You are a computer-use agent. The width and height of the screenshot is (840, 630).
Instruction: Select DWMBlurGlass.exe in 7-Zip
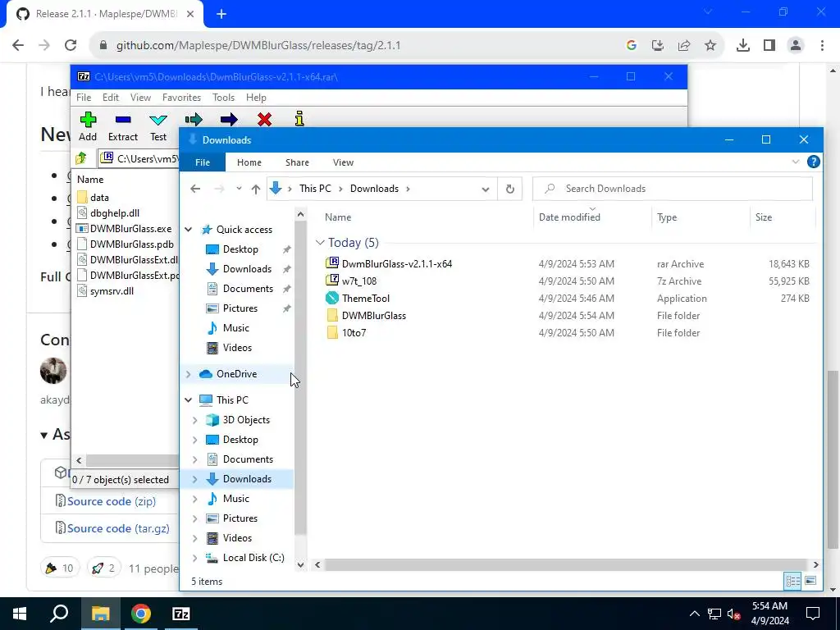(x=130, y=229)
